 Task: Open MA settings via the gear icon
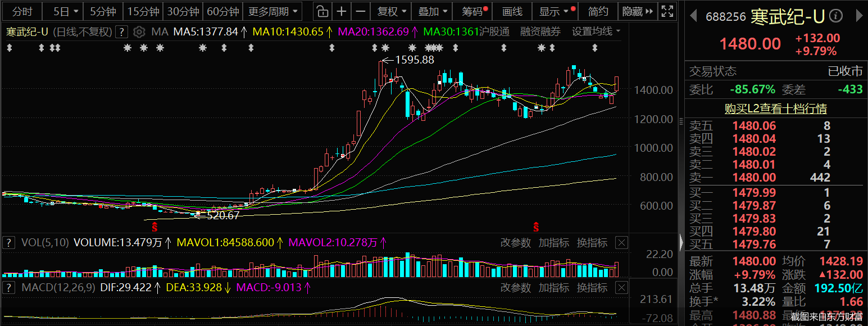(x=139, y=31)
